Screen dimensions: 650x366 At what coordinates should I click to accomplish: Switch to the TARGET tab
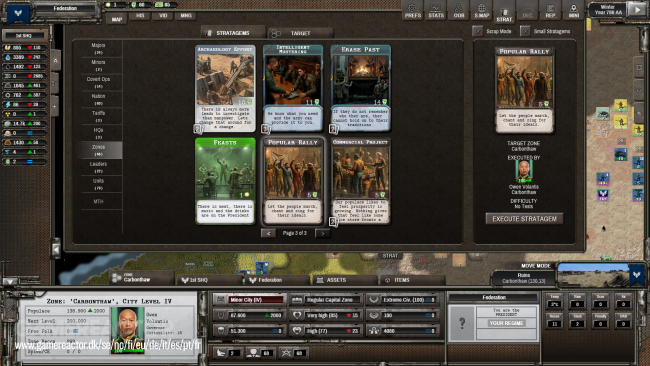300,33
